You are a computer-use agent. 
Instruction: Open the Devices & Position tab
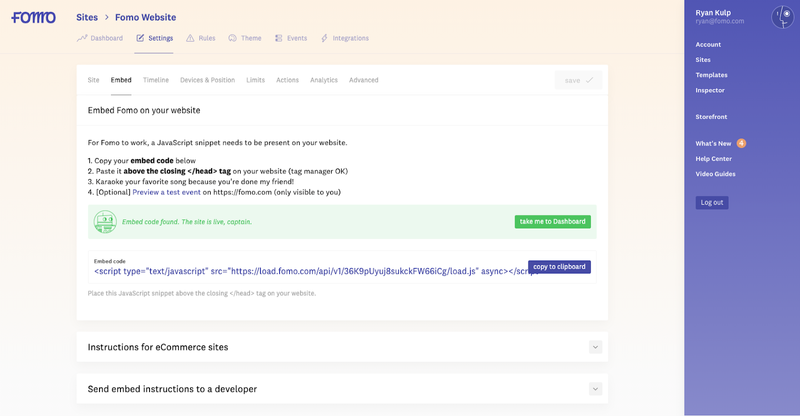[207, 80]
